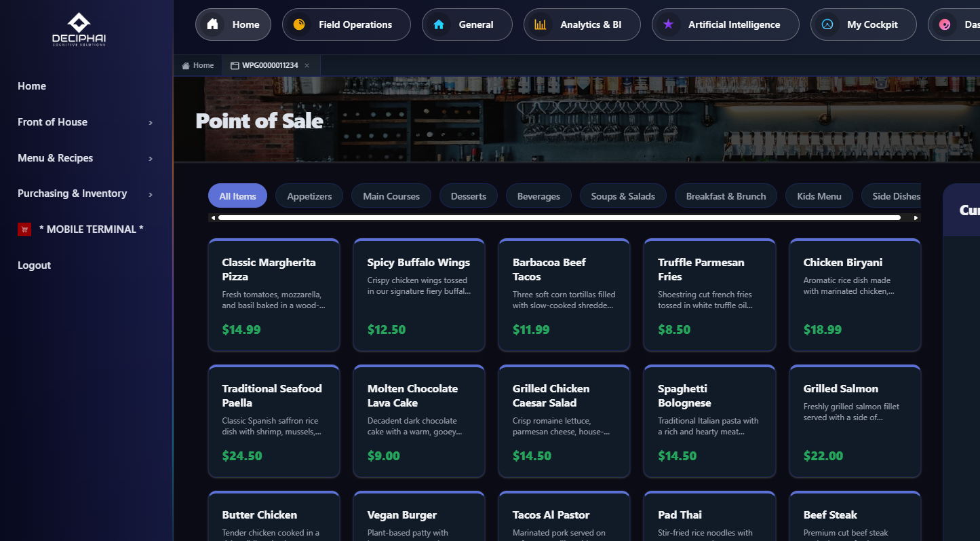This screenshot has width=980, height=541.
Task: Click the Deciphai logo
Action: [79, 29]
